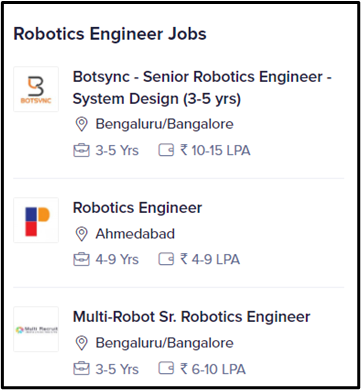Click location pin icon beside Ahmedabad
Image resolution: width=361 pixels, height=390 pixels.
81,234
